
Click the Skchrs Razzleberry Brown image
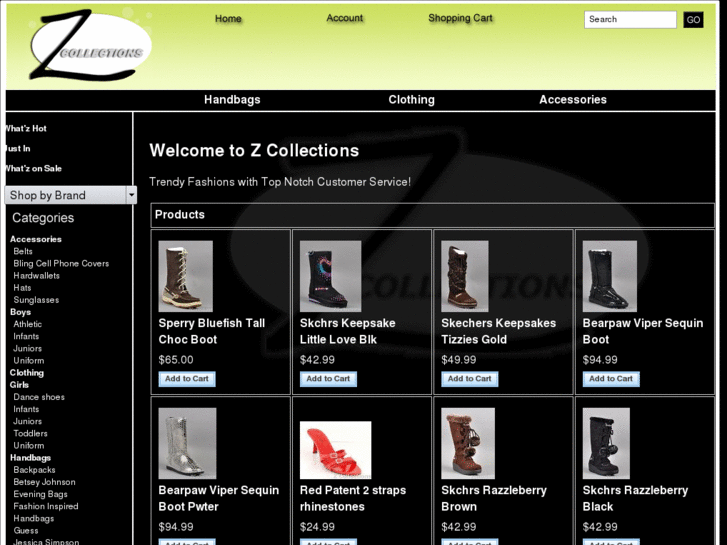(468, 443)
